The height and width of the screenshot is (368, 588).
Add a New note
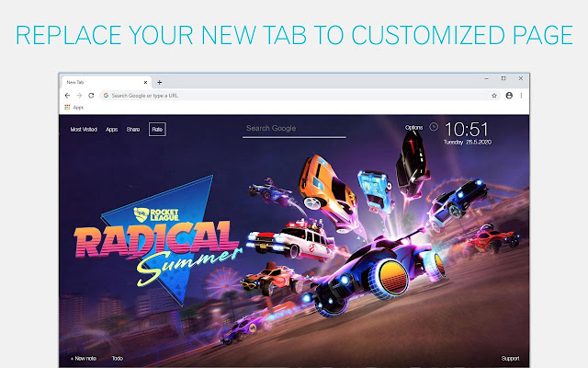click(84, 358)
